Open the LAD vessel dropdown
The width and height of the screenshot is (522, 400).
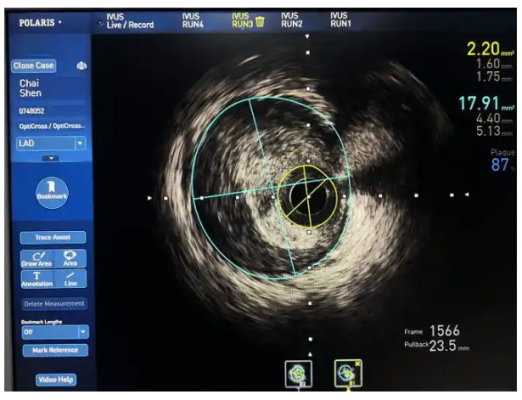click(x=51, y=144)
